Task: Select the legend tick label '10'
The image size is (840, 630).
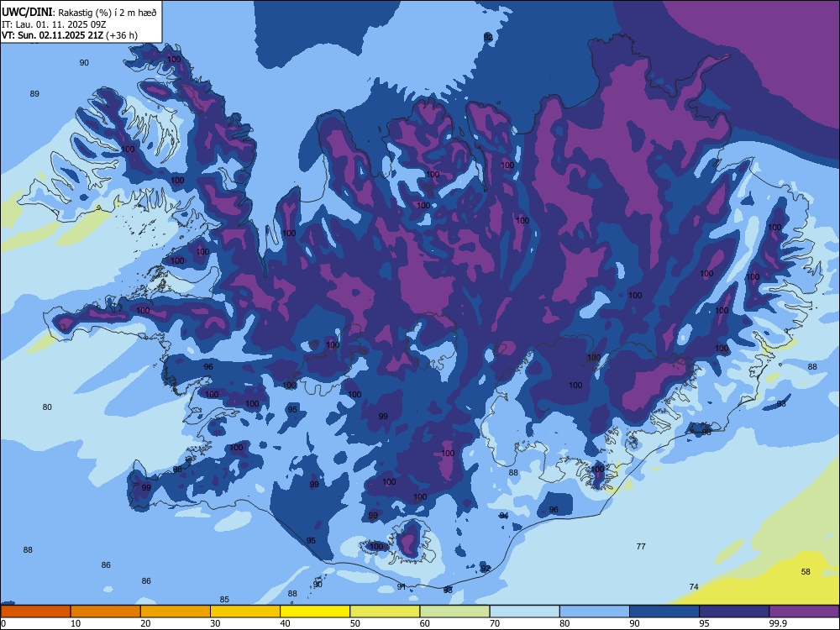Action: point(76,623)
